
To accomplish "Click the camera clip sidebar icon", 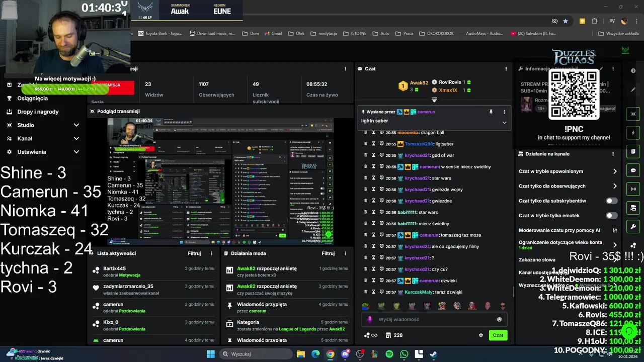I will point(633,114).
